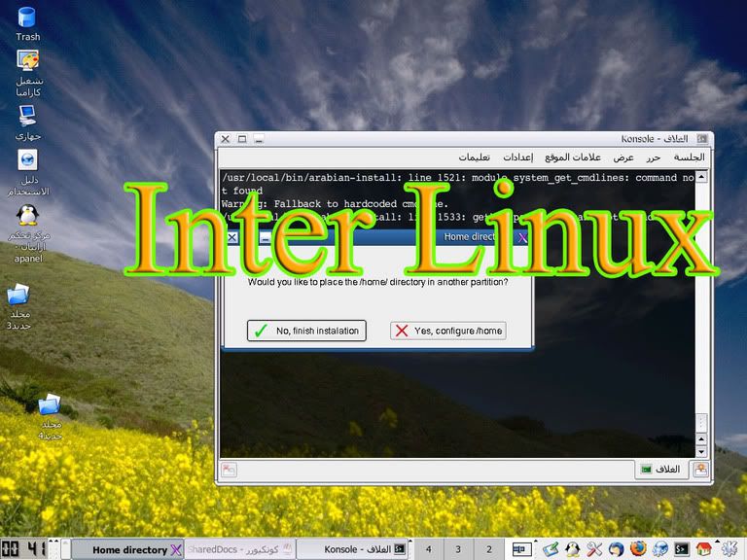Open the tools wrench panel icon
The image size is (747, 560).
[x=594, y=549]
